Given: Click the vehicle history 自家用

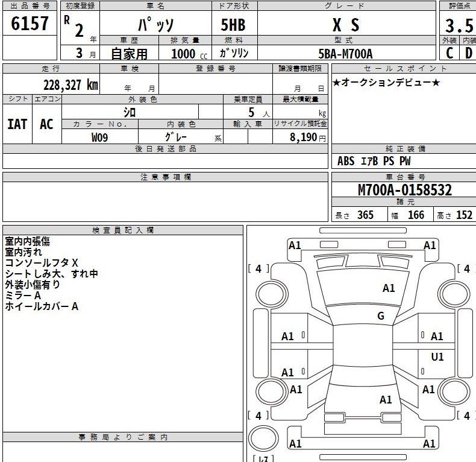Looking at the screenshot, I should coord(130,54).
